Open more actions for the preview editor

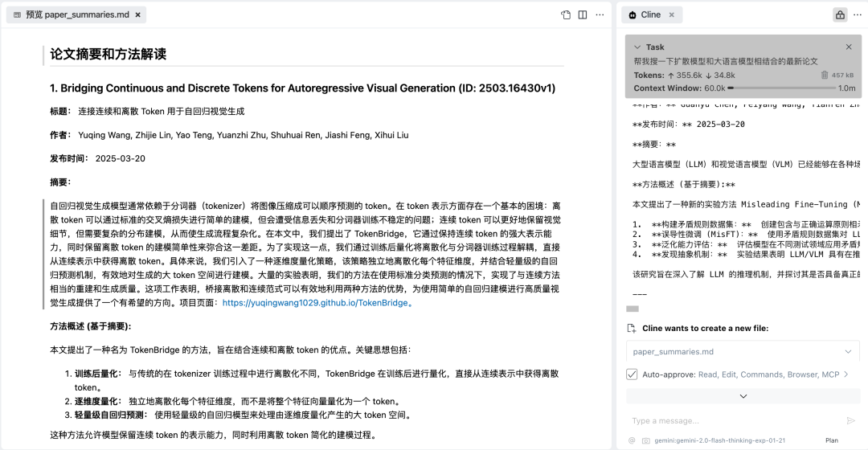coord(600,15)
